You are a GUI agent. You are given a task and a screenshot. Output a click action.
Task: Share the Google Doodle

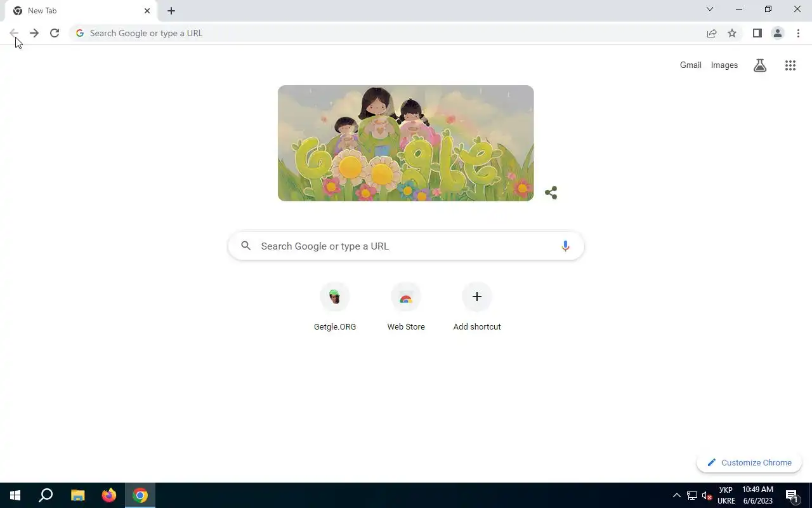click(551, 192)
